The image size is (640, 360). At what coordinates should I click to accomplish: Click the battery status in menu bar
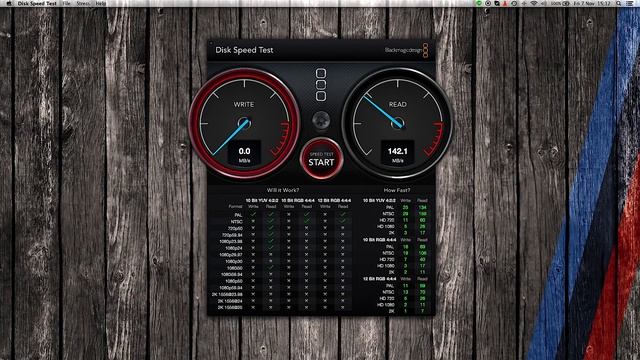(560, 3)
